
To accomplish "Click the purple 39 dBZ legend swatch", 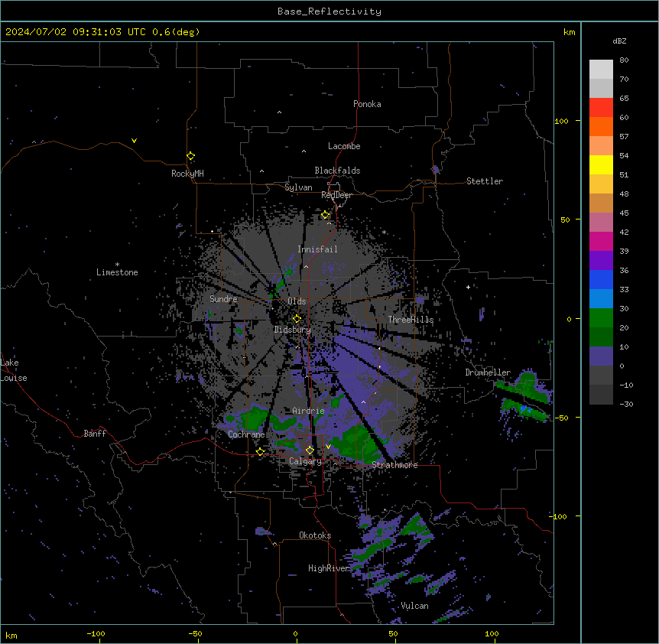I will pyautogui.click(x=601, y=260).
